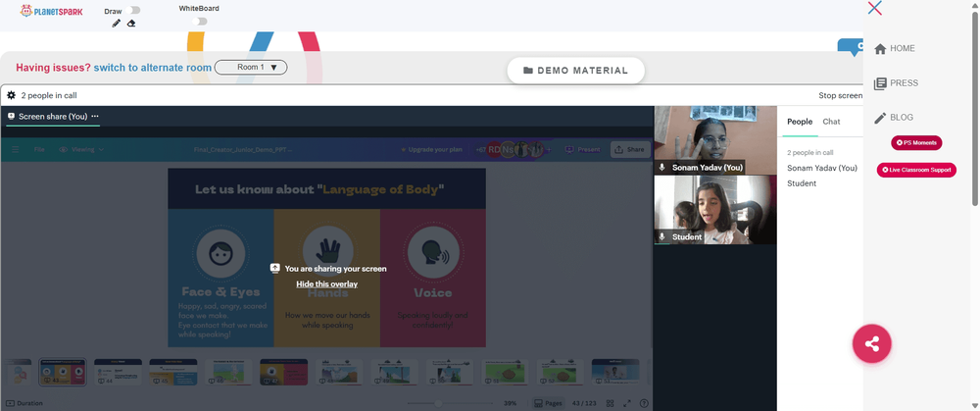Select the pencil draw tool

click(117, 24)
